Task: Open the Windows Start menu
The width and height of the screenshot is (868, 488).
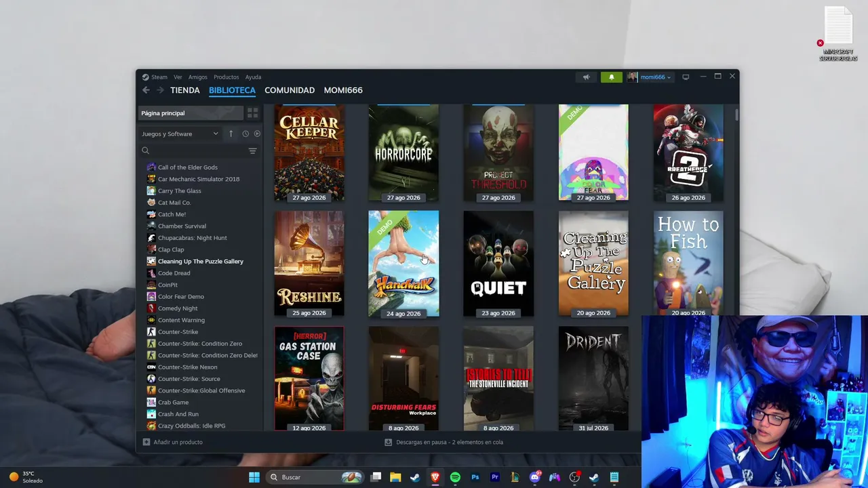Action: [254, 477]
